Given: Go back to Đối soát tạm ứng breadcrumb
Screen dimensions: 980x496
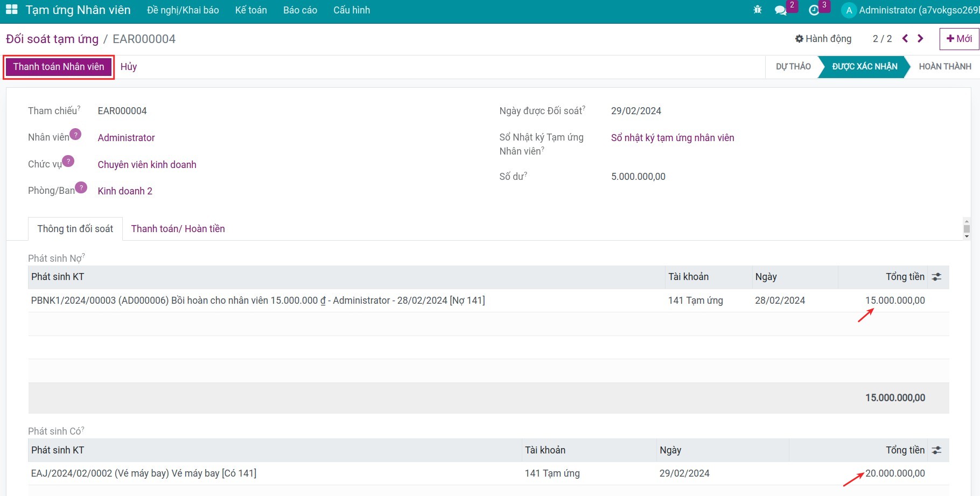Looking at the screenshot, I should tap(52, 39).
